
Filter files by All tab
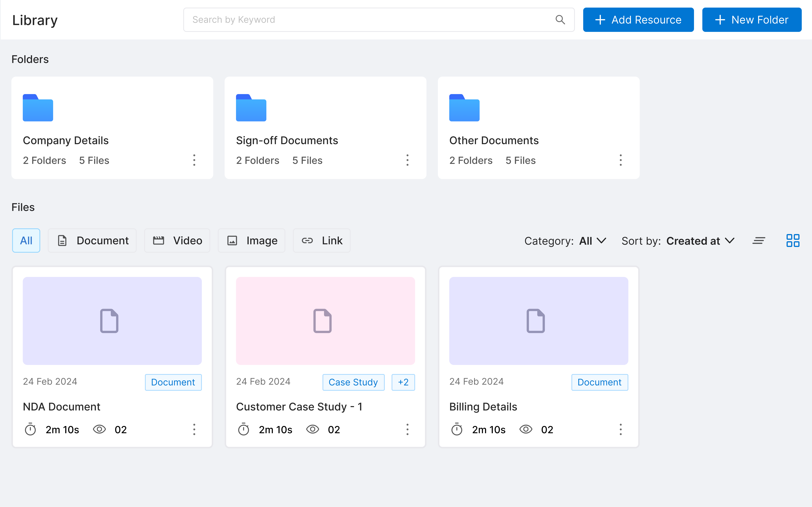26,241
